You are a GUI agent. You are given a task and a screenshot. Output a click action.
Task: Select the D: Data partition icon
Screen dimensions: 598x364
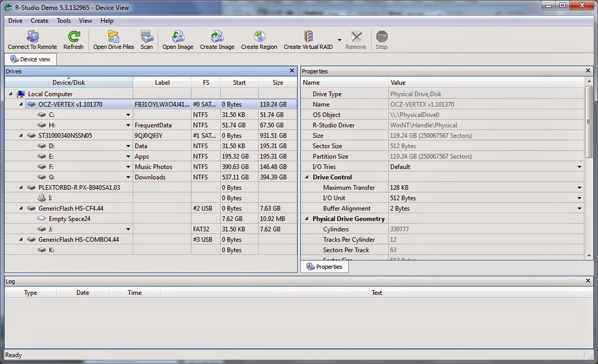(x=42, y=146)
